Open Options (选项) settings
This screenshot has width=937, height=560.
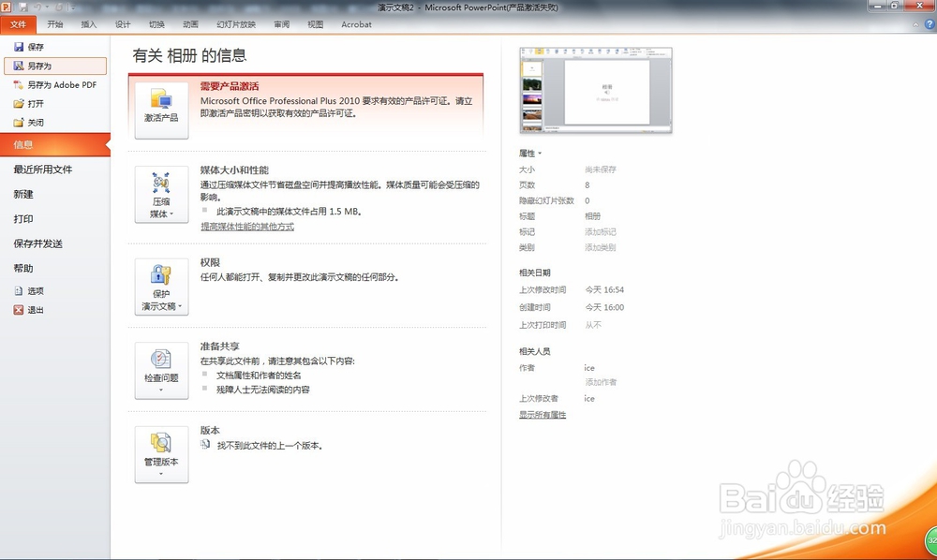point(29,290)
